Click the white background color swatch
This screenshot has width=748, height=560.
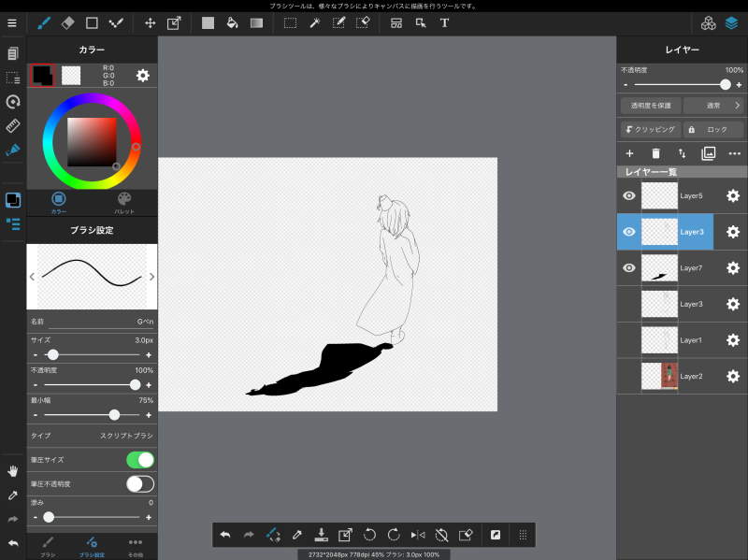point(71,75)
